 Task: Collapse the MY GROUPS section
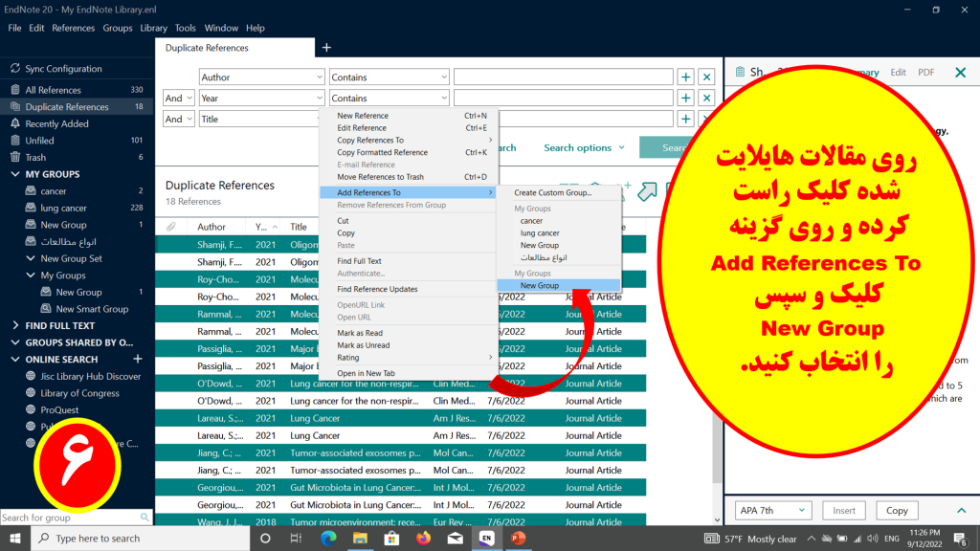pyautogui.click(x=15, y=174)
